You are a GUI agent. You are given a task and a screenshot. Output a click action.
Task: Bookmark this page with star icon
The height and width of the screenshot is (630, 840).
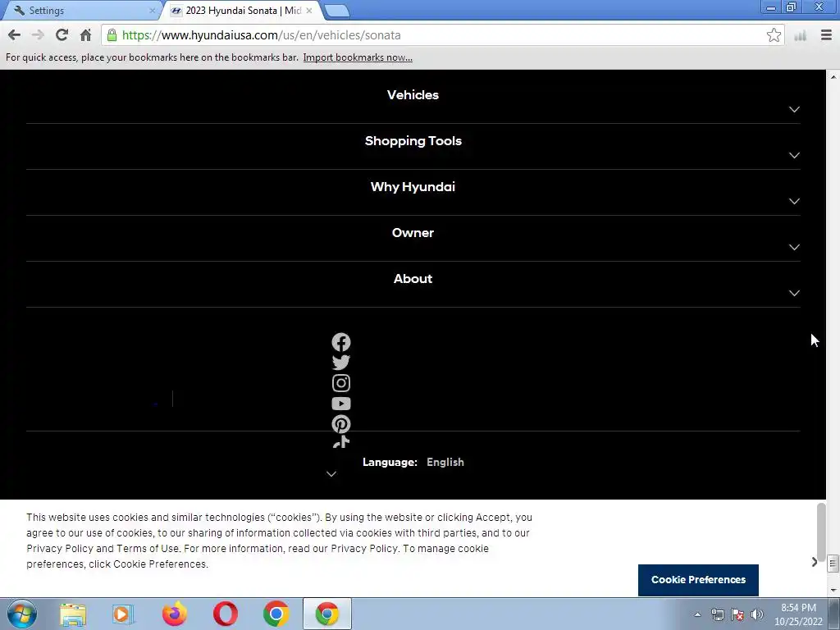774,35
